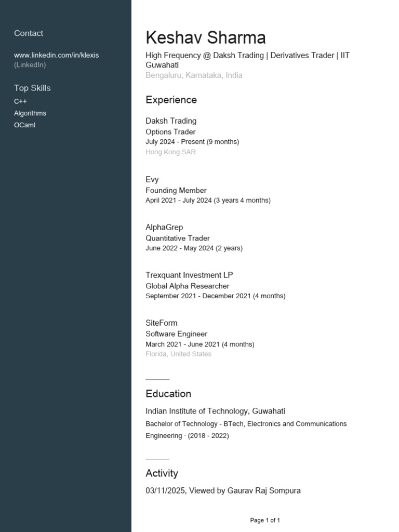Click the Algorithms skill in sidebar
This screenshot has height=532, width=399.
coord(30,113)
